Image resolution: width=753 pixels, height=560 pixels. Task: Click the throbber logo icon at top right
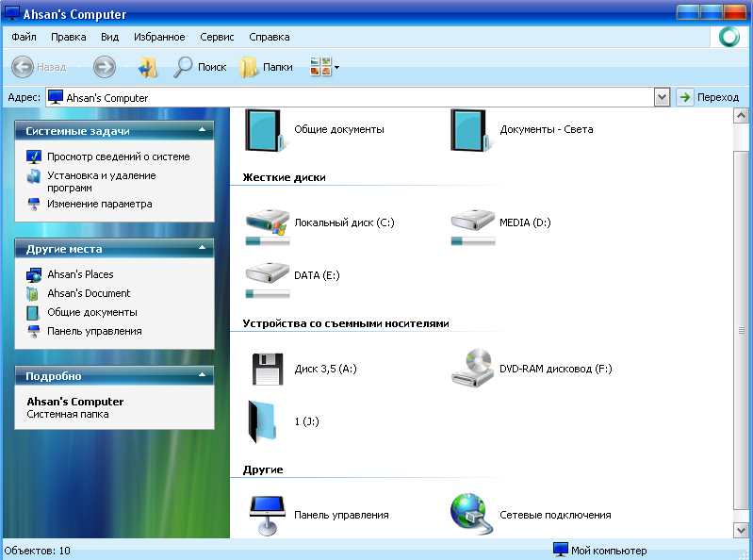(729, 37)
